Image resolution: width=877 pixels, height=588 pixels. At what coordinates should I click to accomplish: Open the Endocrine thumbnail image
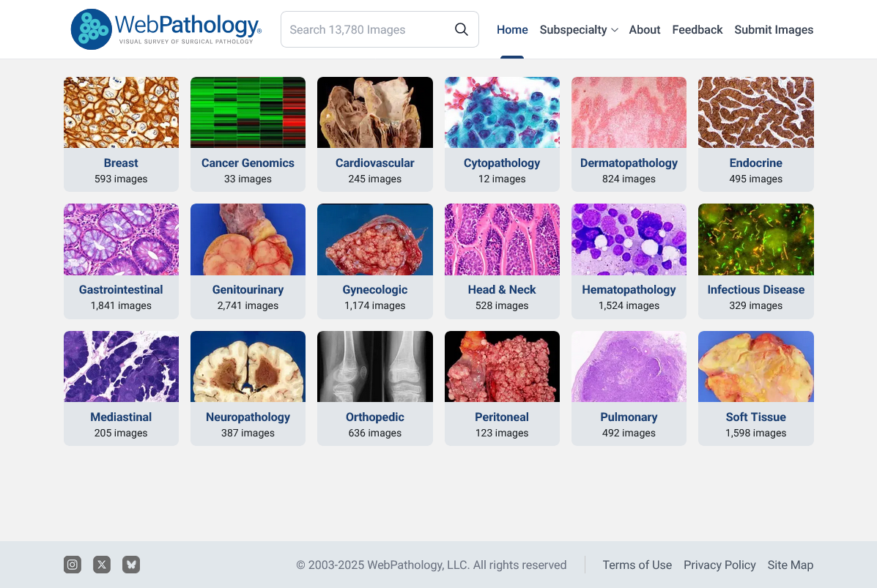click(755, 112)
